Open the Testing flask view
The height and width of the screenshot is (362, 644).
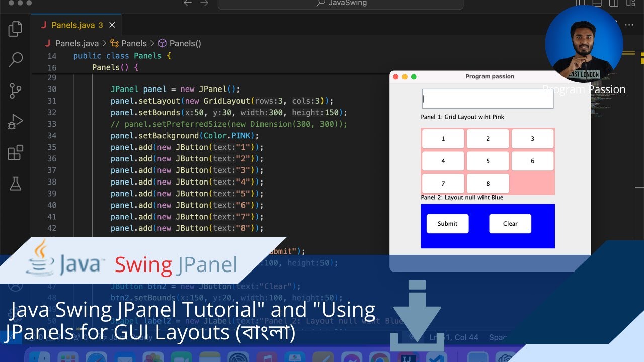[x=15, y=184]
